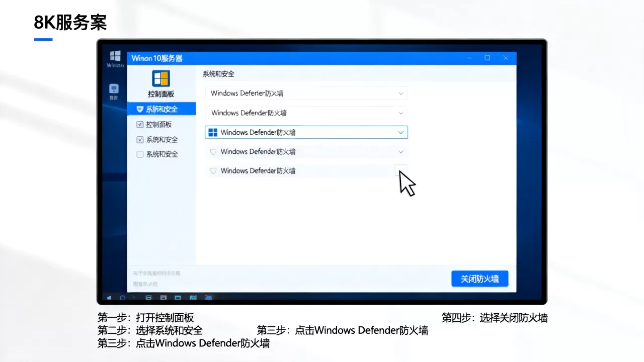Screen dimensions: 644x362
Task: Maximize the Winon10服务器 window
Action: pos(488,58)
